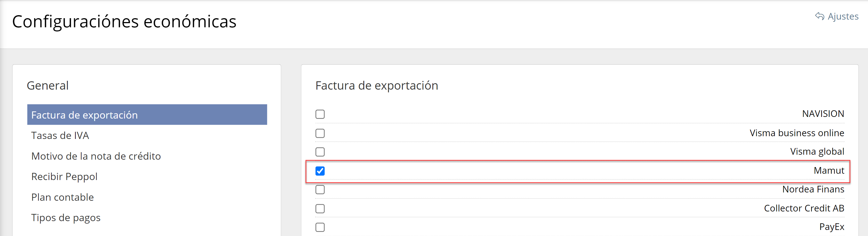868x236 pixels.
Task: Uncheck the Mamut checkbox
Action: click(x=320, y=171)
